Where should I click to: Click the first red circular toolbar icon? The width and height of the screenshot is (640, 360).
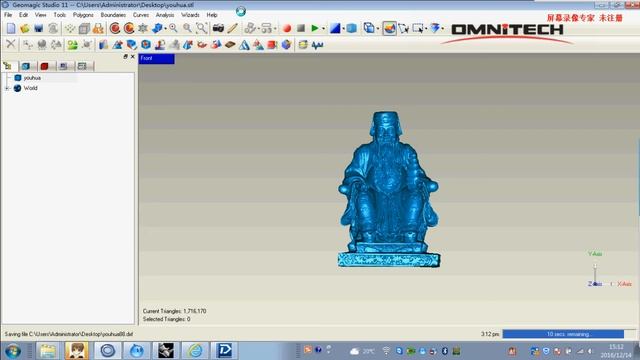pos(115,28)
